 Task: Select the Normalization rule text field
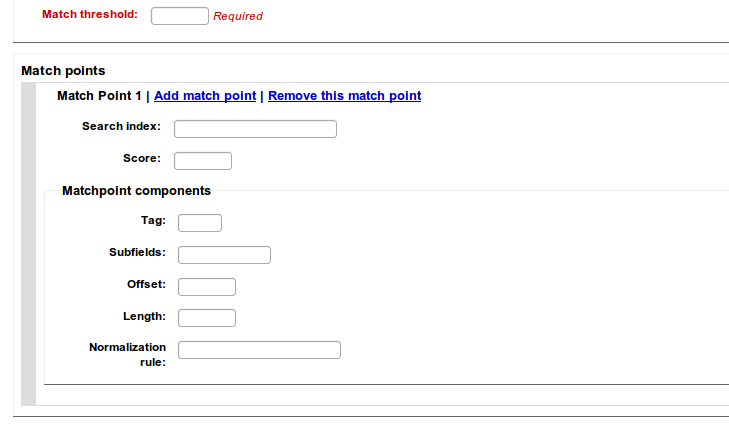pyautogui.click(x=259, y=350)
